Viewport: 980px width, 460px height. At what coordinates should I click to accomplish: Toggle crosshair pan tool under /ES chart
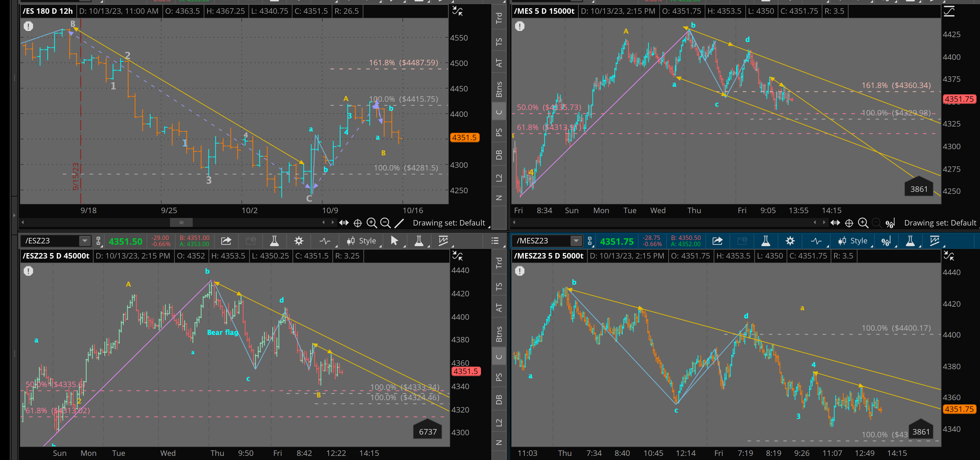(358, 223)
